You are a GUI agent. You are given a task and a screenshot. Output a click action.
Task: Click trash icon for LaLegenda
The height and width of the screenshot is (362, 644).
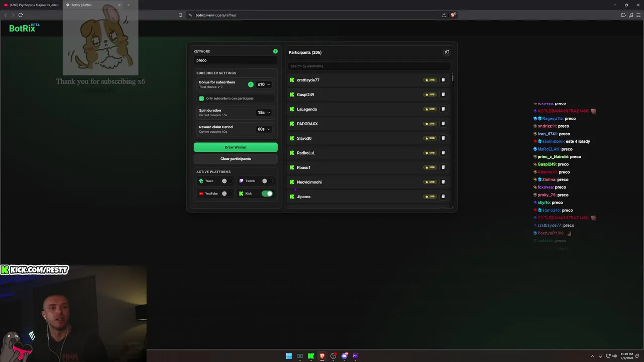click(x=443, y=109)
